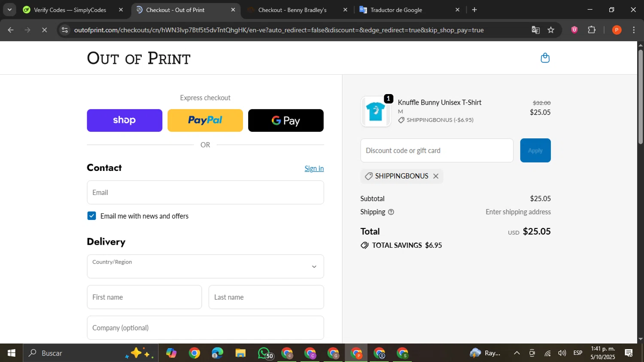This screenshot has height=362, width=644.
Task: Open the volume speaker control
Action: point(562,353)
